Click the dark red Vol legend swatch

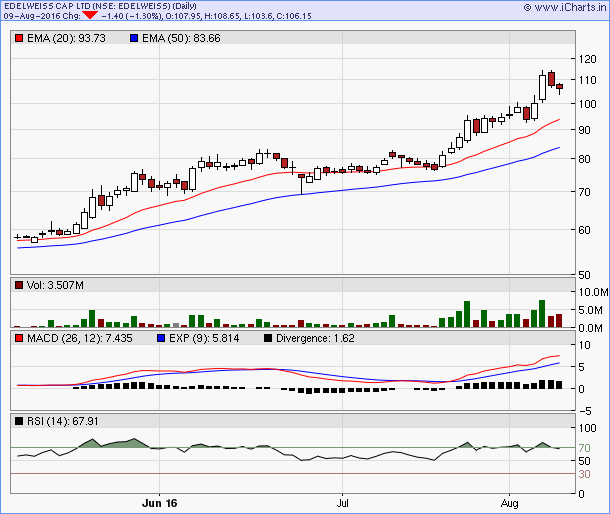point(19,285)
